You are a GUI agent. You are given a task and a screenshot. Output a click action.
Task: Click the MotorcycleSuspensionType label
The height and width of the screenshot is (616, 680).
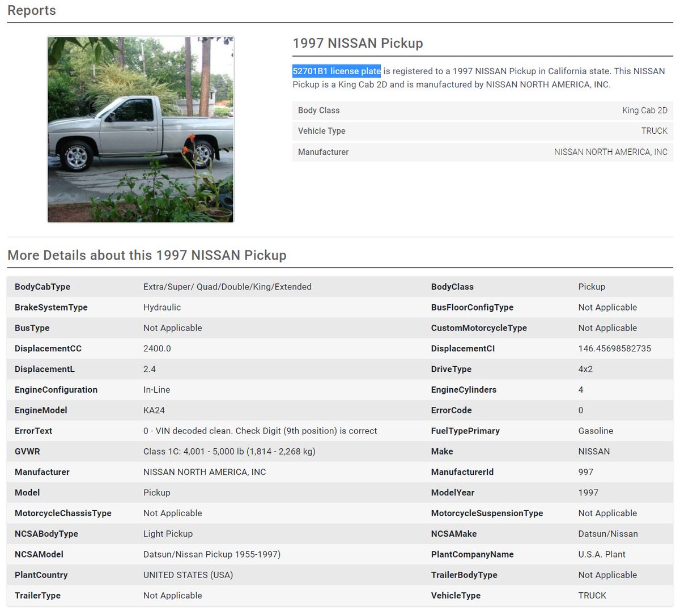(487, 513)
